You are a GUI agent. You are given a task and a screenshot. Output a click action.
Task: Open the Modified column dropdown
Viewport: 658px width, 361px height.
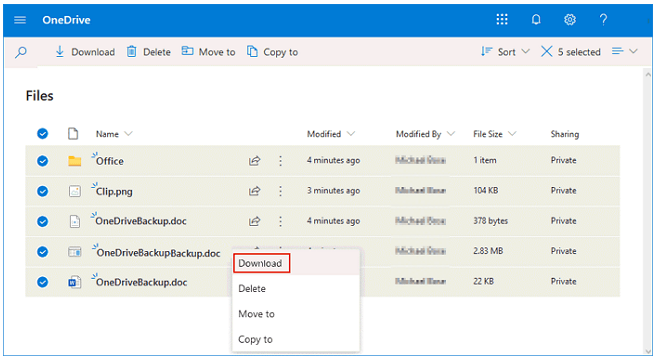click(351, 134)
